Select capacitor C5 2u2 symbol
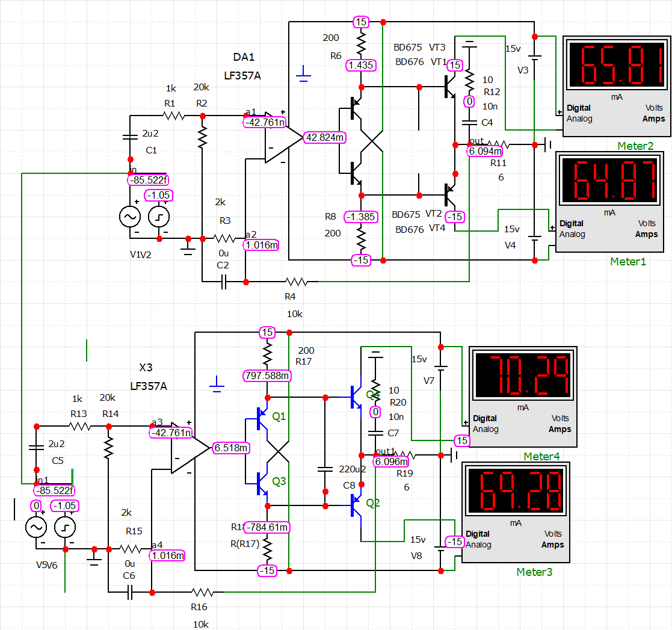The height and width of the screenshot is (630, 672). coord(37,448)
